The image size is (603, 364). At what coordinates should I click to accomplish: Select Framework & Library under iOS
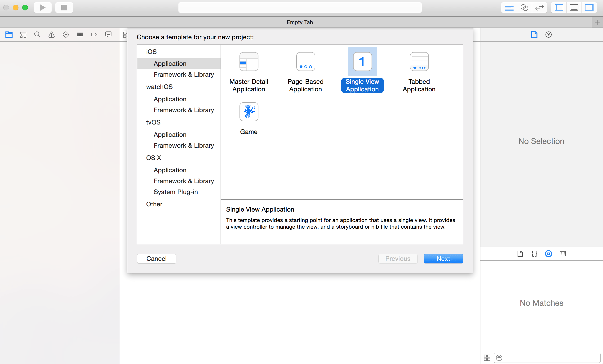pyautogui.click(x=184, y=74)
